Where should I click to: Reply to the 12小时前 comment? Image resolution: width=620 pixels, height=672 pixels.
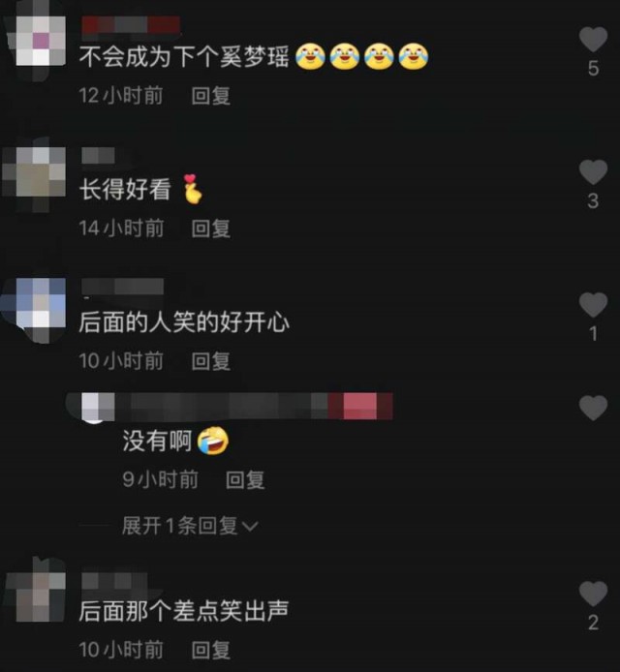[x=210, y=95]
